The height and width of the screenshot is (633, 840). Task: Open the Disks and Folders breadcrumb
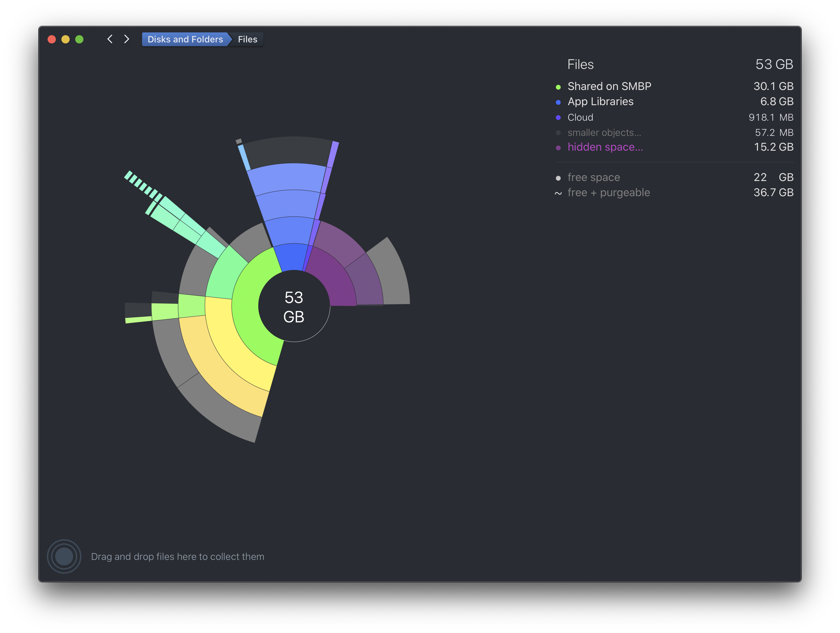click(185, 39)
